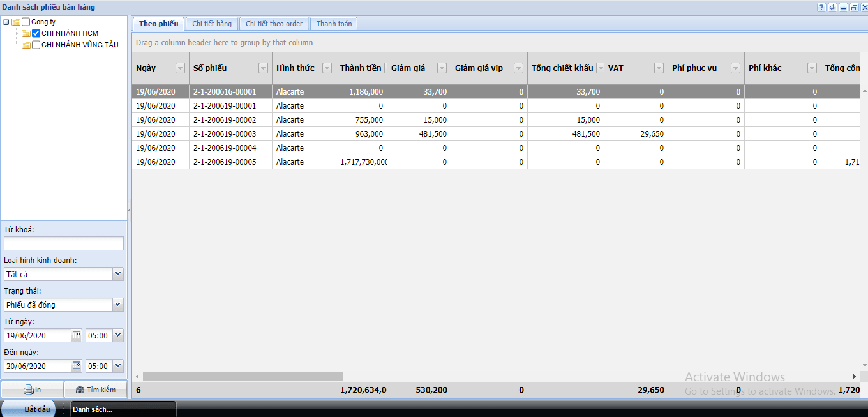
Task: Click the Bắt đầu start button
Action: coord(29,409)
